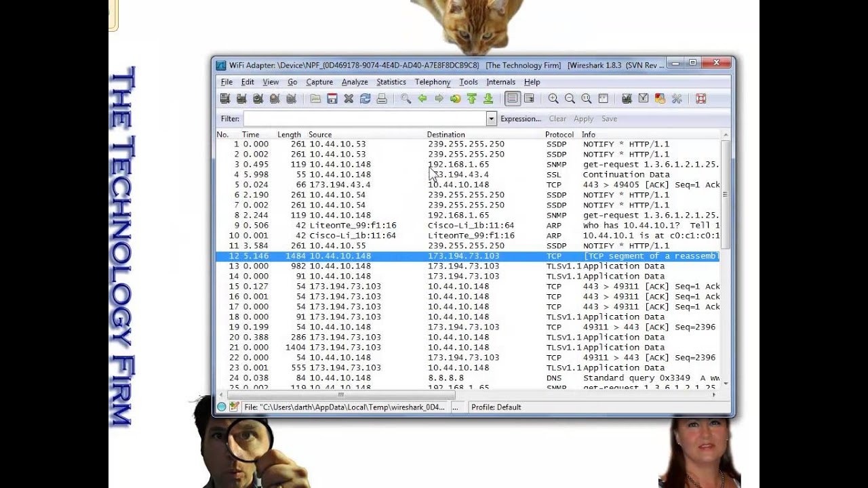Reload the capture file icon
Image resolution: width=868 pixels, height=488 pixels.
tap(365, 99)
